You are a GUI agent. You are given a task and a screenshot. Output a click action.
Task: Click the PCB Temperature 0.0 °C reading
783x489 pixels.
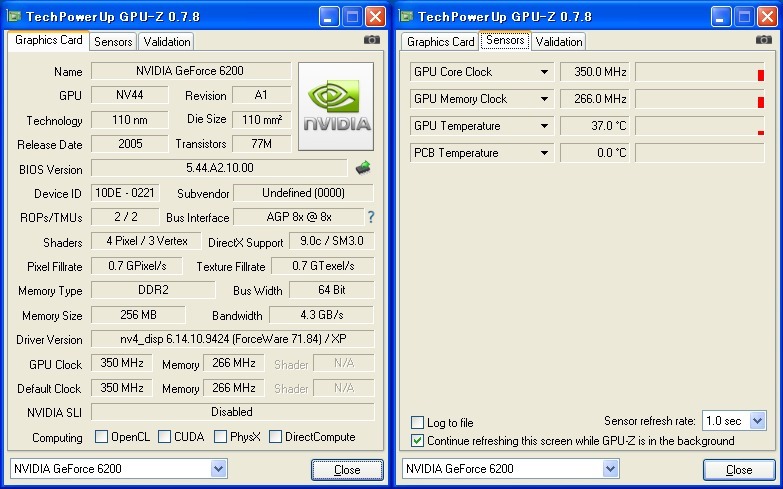pyautogui.click(x=595, y=153)
